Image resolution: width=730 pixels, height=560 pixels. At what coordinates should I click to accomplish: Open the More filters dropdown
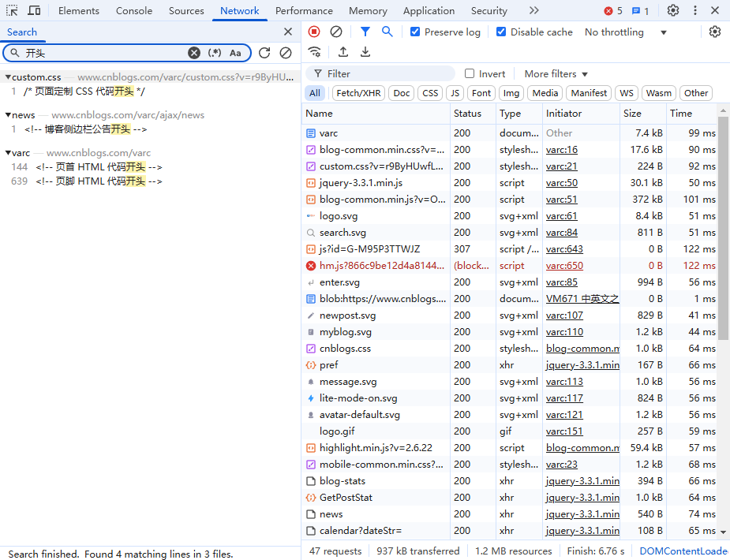point(556,74)
